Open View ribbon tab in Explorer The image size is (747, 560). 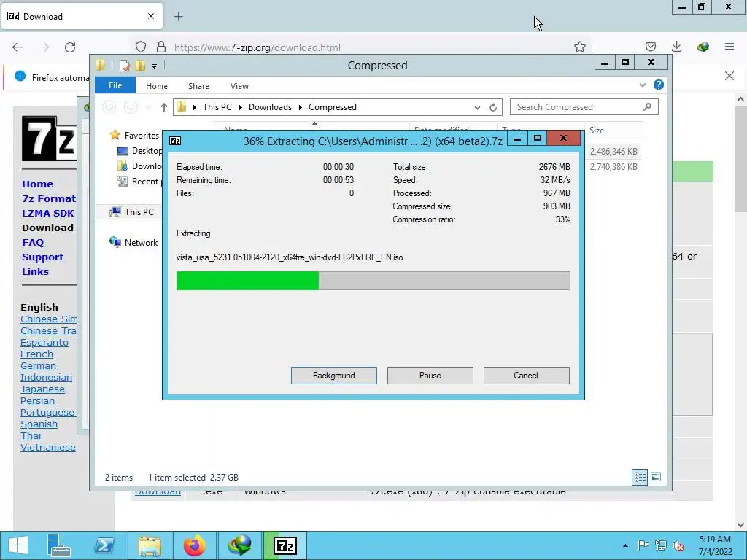pos(239,86)
